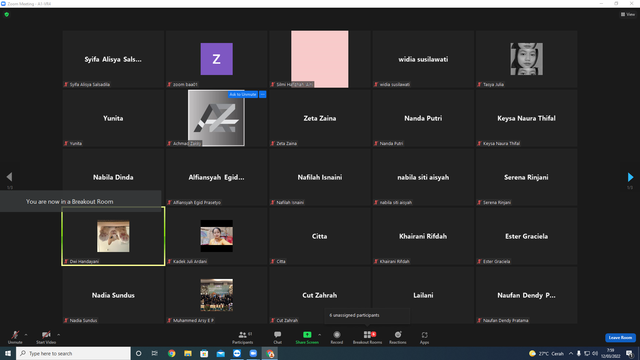Screen dimensions: 640x360
Task: Open Microsoft Store from the taskbar
Action: (204, 353)
